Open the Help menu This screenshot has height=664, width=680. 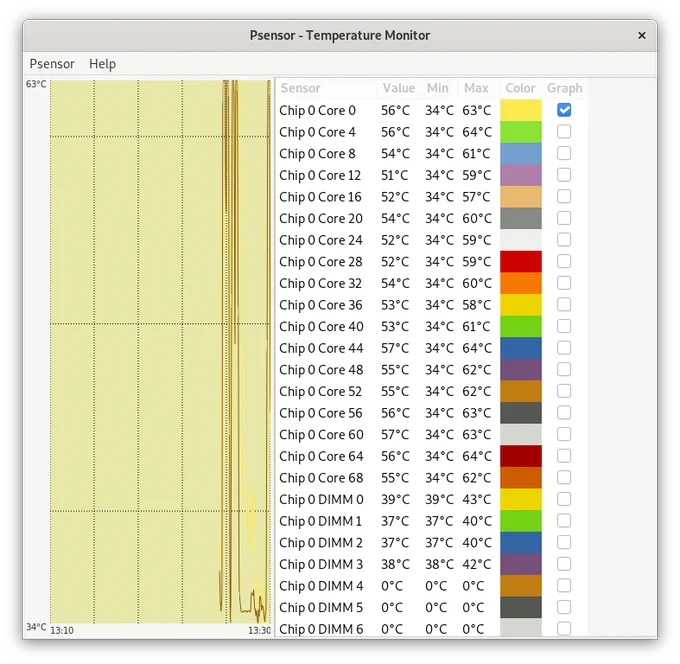[102, 64]
